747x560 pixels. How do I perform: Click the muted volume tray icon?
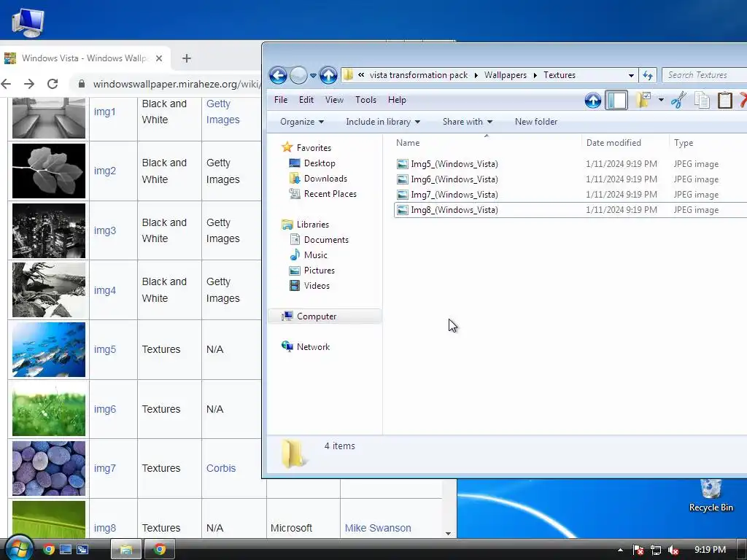coord(673,550)
